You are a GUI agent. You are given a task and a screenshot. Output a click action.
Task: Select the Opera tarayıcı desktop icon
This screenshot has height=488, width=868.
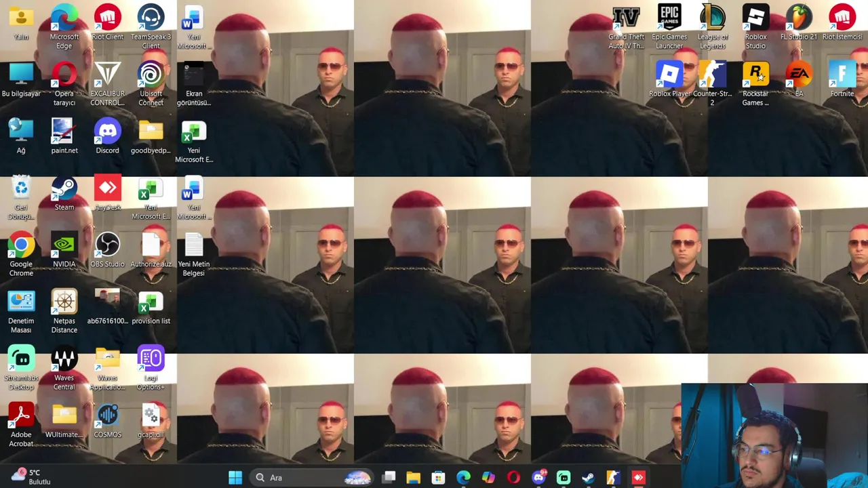(x=64, y=83)
